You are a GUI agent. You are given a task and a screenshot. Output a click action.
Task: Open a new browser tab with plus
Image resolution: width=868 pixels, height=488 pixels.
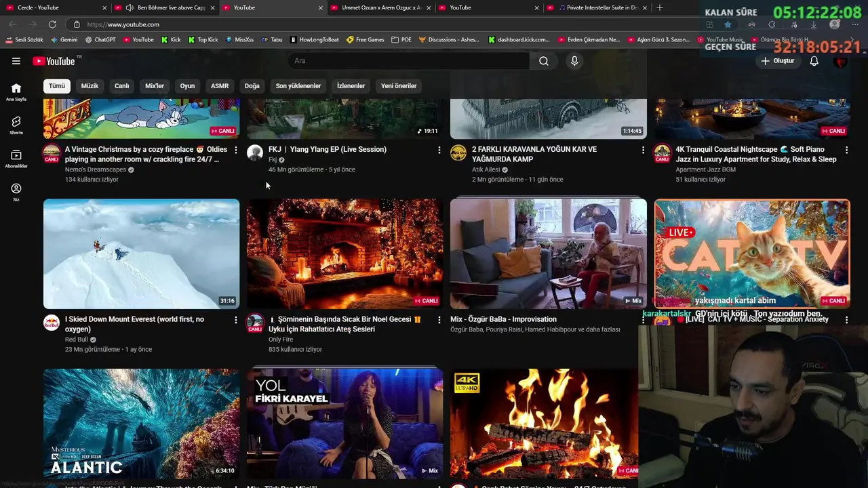point(660,7)
